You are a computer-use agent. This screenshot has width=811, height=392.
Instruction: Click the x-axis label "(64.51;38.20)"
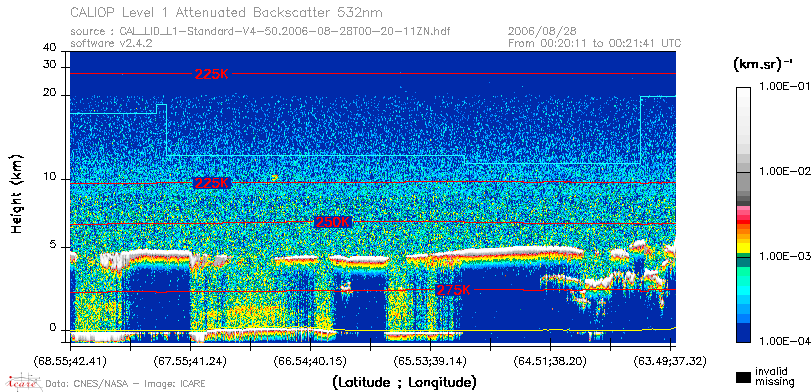coord(550,361)
